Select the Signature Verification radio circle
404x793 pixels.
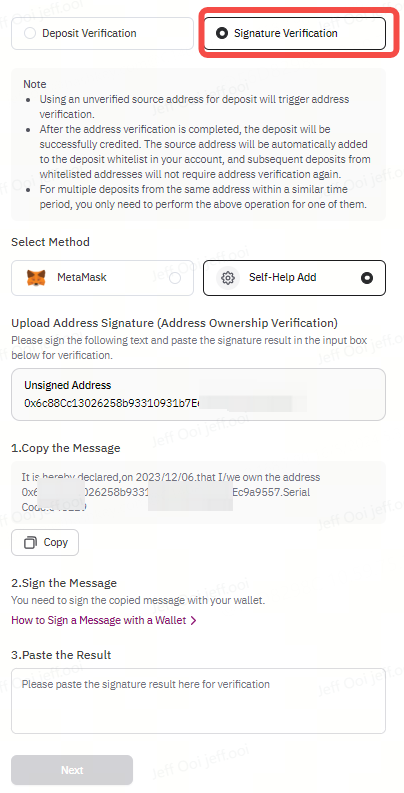(x=221, y=33)
